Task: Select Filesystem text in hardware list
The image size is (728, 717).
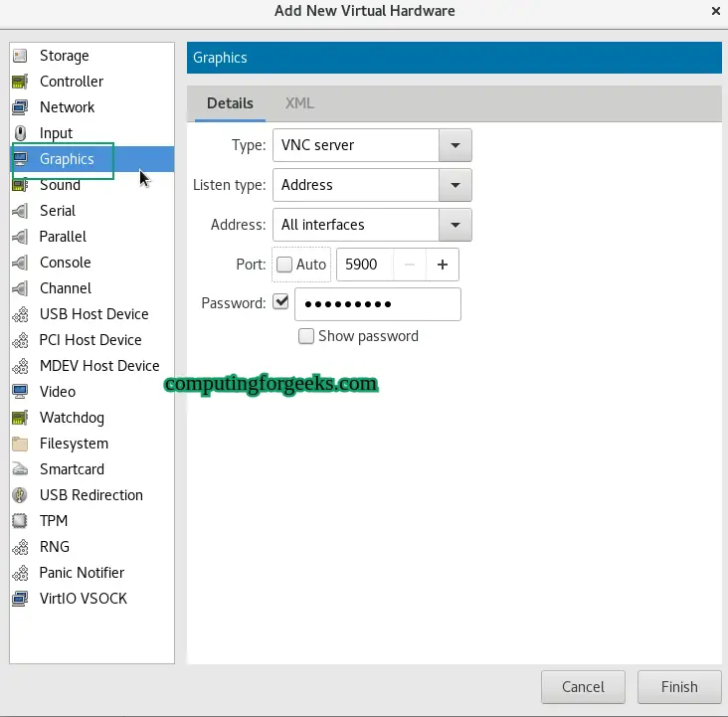Action: 74,444
